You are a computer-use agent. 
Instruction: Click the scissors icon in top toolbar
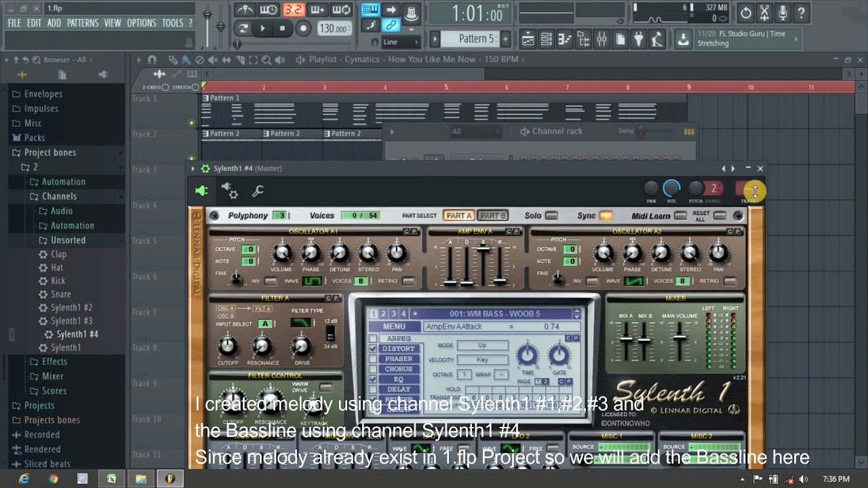coord(764,12)
